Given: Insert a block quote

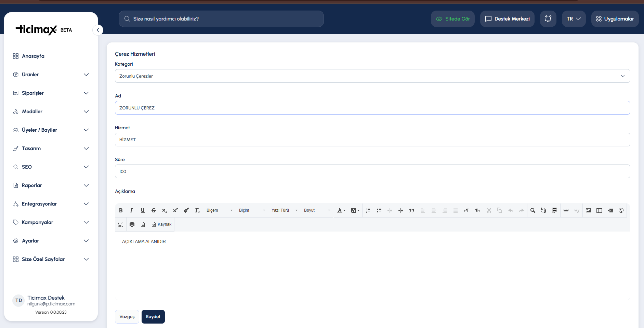Looking at the screenshot, I should tap(412, 210).
